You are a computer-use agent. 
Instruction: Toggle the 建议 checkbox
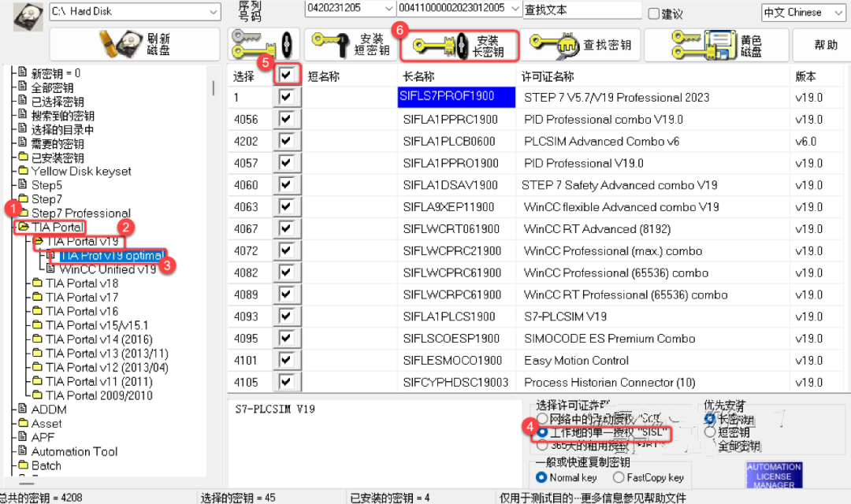tap(654, 13)
